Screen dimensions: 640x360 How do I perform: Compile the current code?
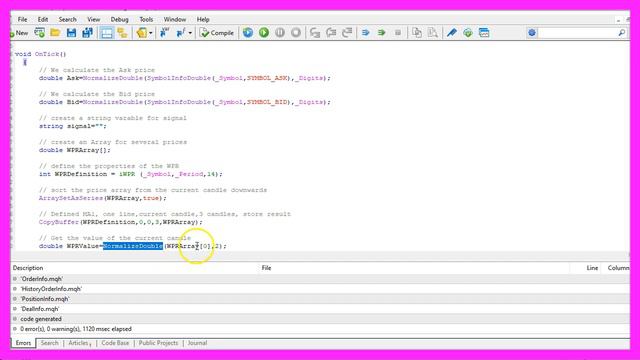217,33
